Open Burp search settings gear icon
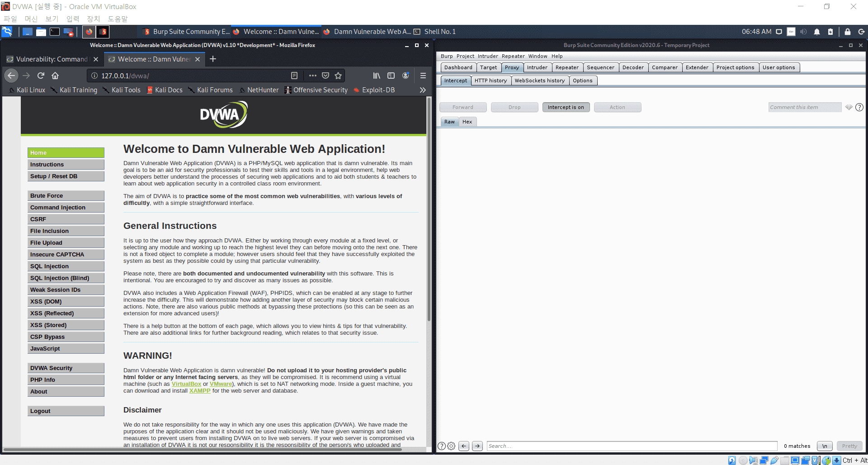 coord(451,446)
